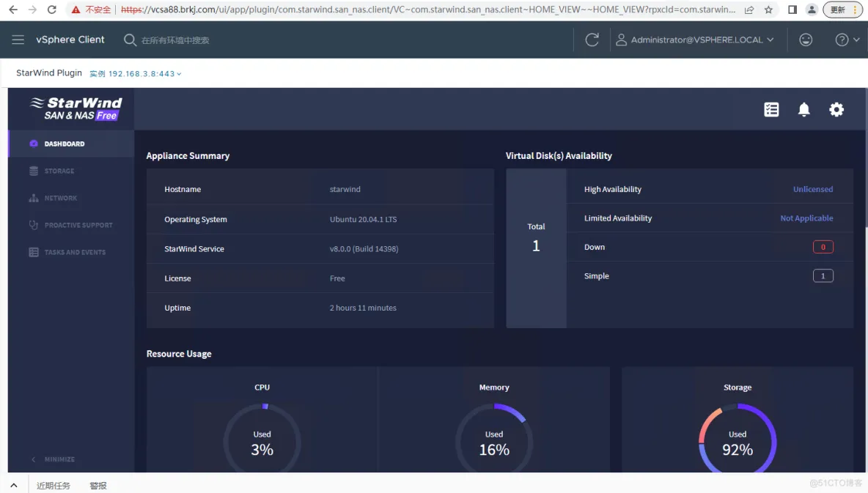Image resolution: width=868 pixels, height=493 pixels.
Task: Open the Network sidebar section
Action: point(71,198)
